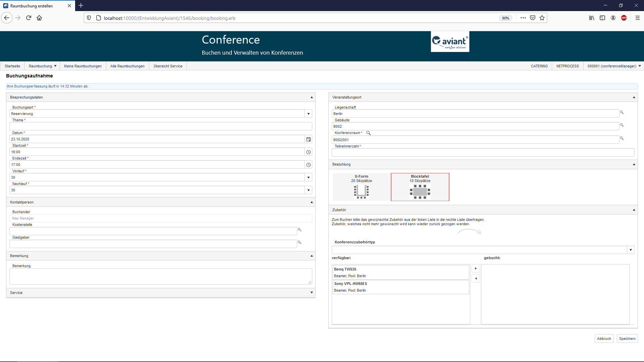Open the Buchungsart dropdown
Viewport: 644px width, 362px height.
(308, 114)
